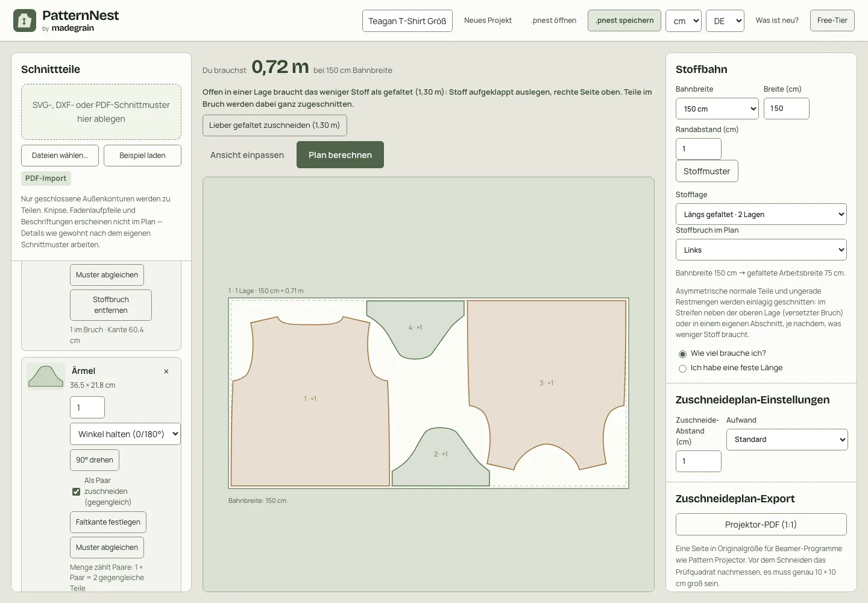Edit the project name field
Screen dimensions: 868x603
407,21
